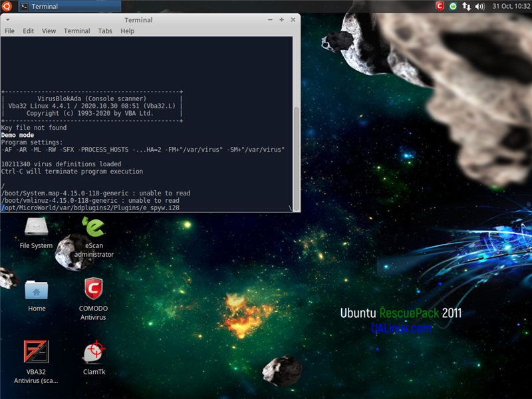Open the File menu in Terminal
This screenshot has height=399, width=532.
point(9,31)
